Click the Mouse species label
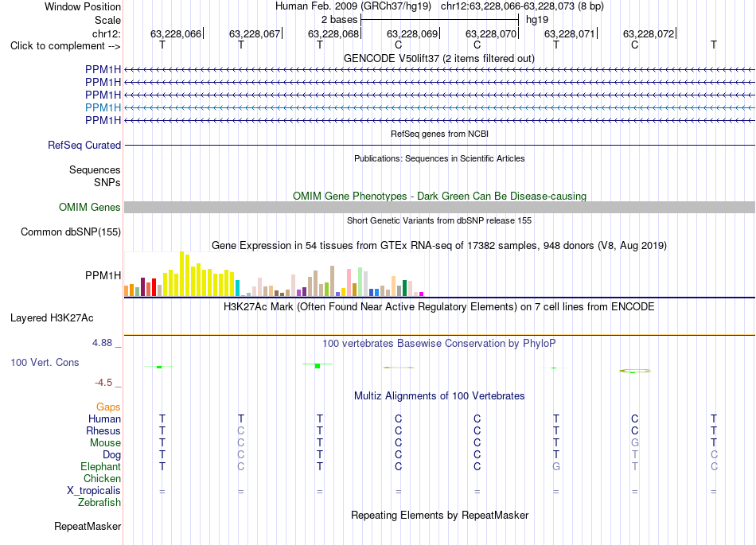 [105, 443]
